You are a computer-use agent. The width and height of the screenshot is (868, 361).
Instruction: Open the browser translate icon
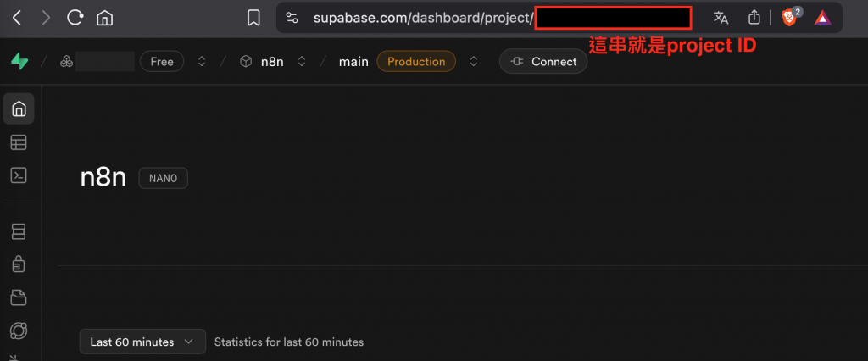(x=721, y=19)
